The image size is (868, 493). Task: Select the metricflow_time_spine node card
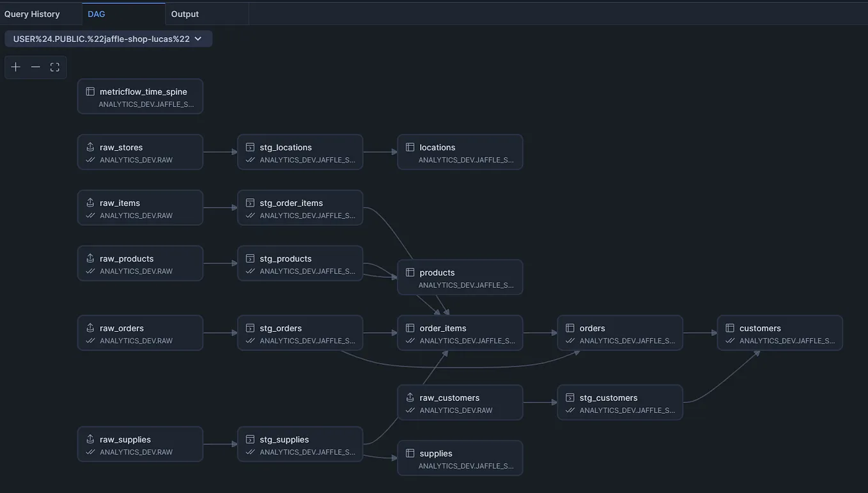140,96
